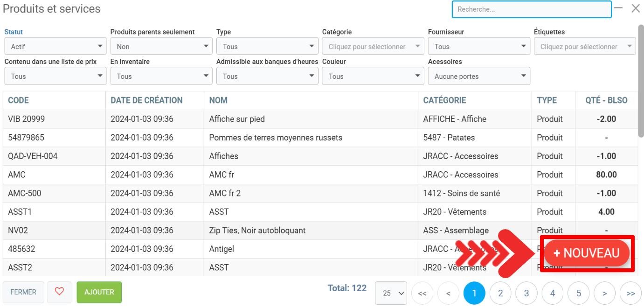This screenshot has width=644, height=308.
Task: Close the dialog with the X icon
Action: [636, 8]
